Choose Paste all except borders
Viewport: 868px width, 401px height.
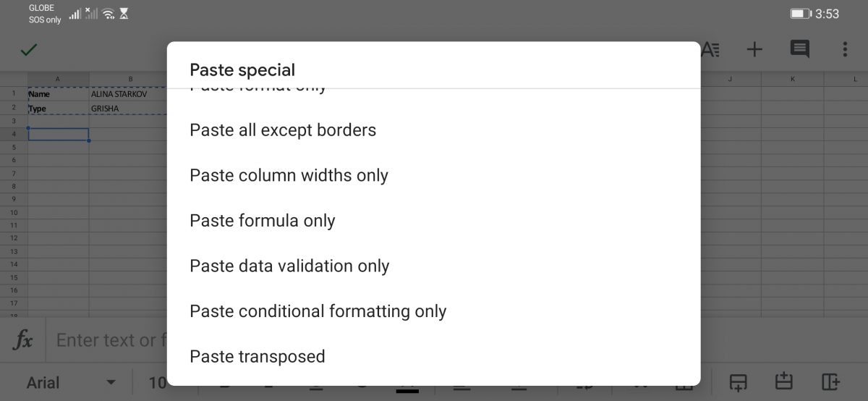click(283, 130)
